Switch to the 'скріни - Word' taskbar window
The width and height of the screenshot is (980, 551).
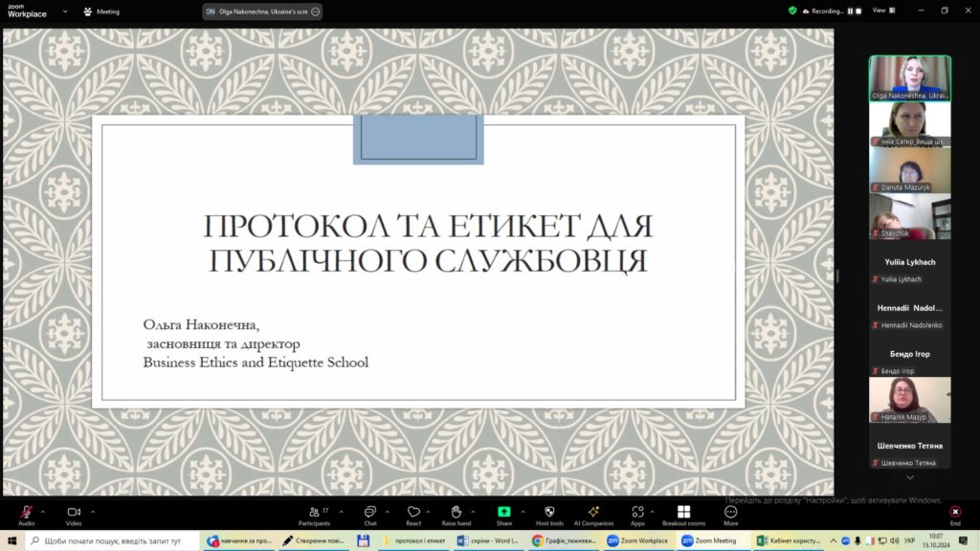pos(488,540)
